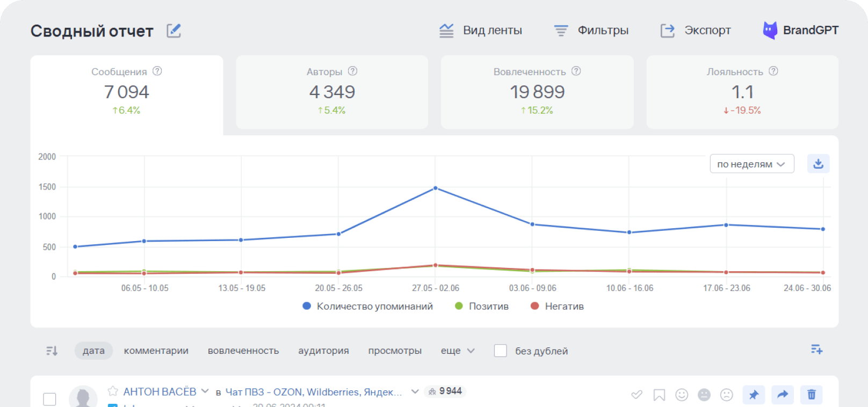868x407 pixels.
Task: Select the Антон Васёв post checkbox
Action: pyautogui.click(x=49, y=399)
